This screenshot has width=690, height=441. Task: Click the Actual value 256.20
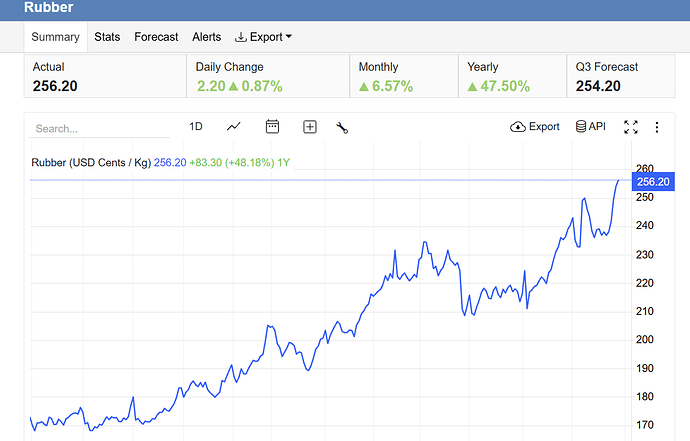[x=55, y=86]
